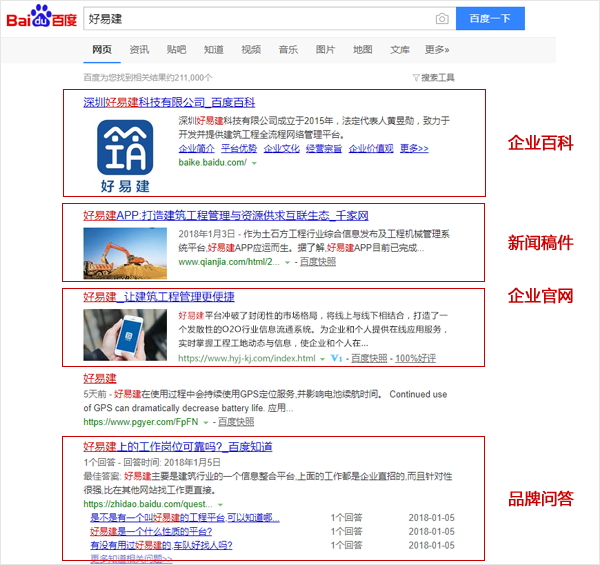Expand dropdown arrow beside zhidao.baidu.com URL

(x=219, y=505)
